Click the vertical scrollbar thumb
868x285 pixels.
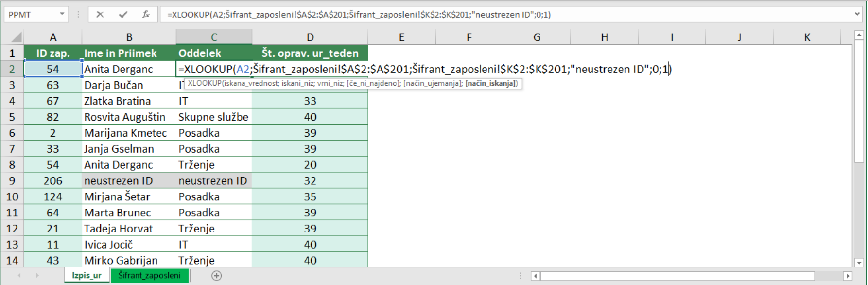coord(859,102)
